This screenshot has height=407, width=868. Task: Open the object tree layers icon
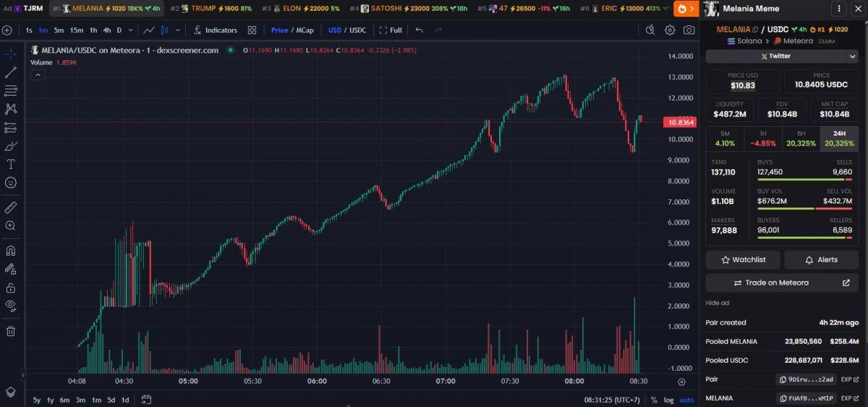(11, 392)
